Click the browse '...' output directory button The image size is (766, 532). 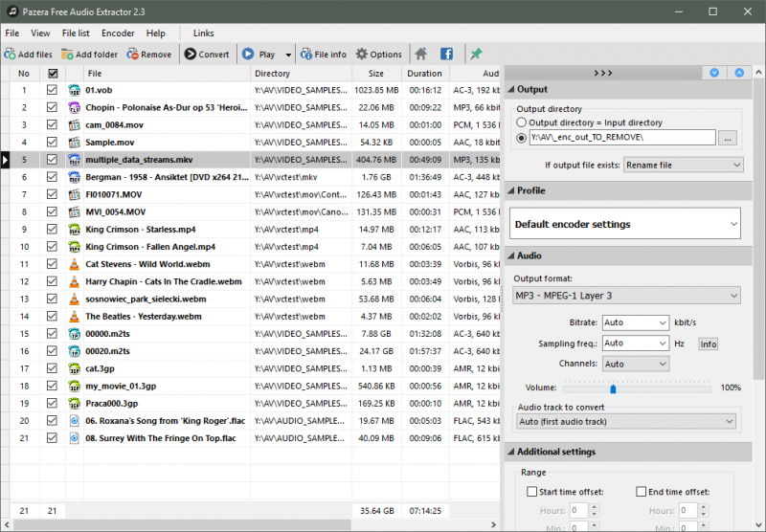click(729, 138)
